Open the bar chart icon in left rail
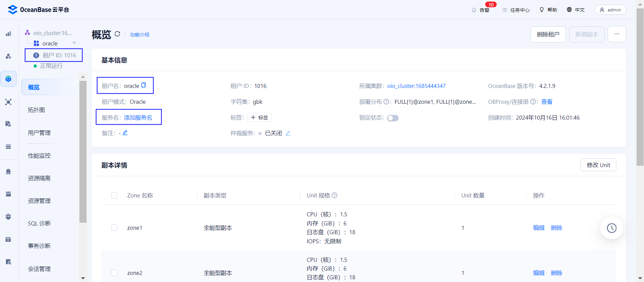The width and height of the screenshot is (644, 282). (8, 34)
